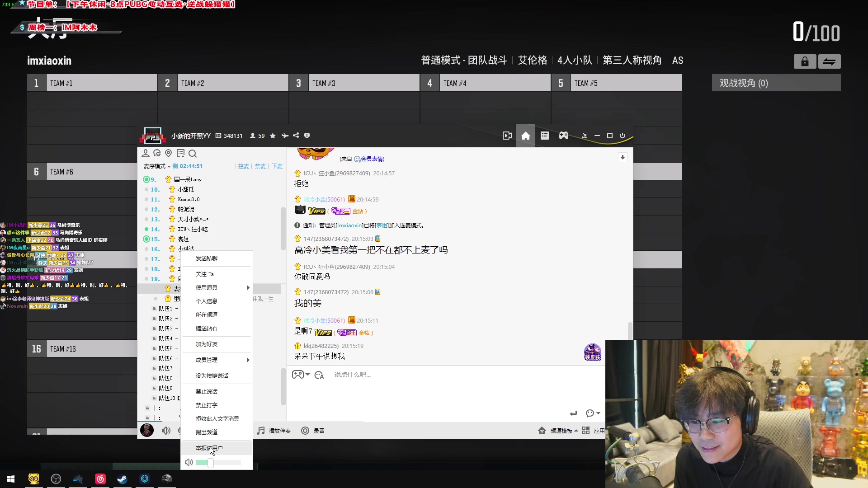The width and height of the screenshot is (868, 488).
Task: Favorite the channel with the star icon
Action: [273, 136]
